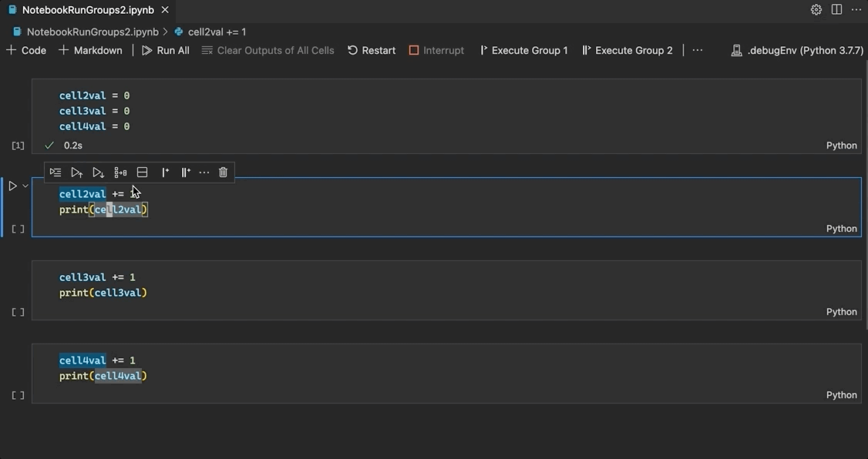The image size is (868, 459).
Task: Change the cell language via the Python label
Action: coord(841,228)
